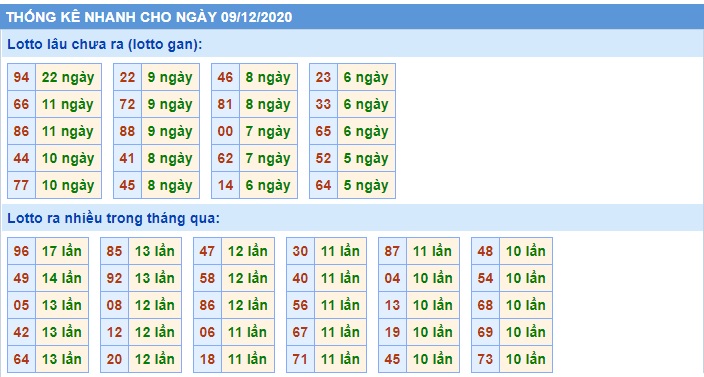Select number 85 in frequent list

pos(114,251)
